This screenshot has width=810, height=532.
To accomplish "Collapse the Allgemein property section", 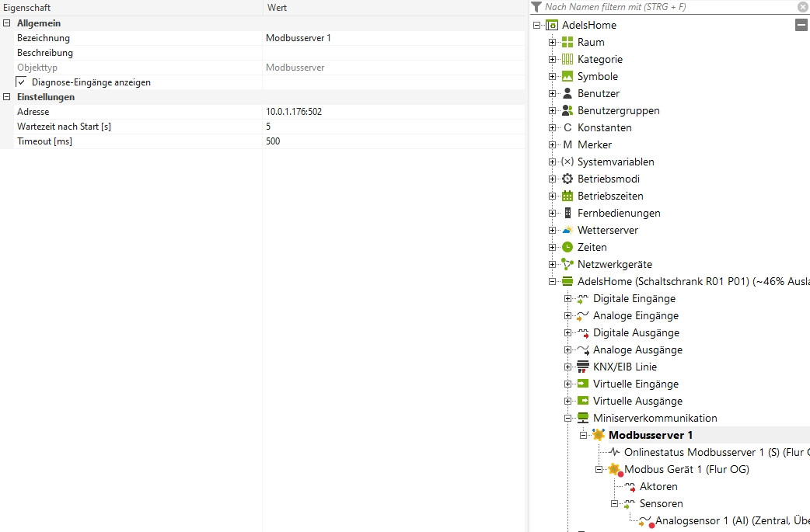I will pos(7,23).
